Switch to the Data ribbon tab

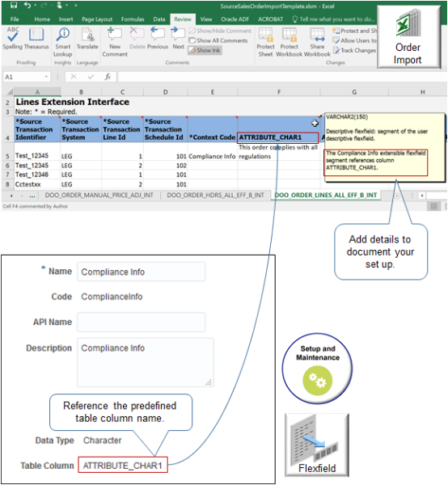[x=159, y=19]
